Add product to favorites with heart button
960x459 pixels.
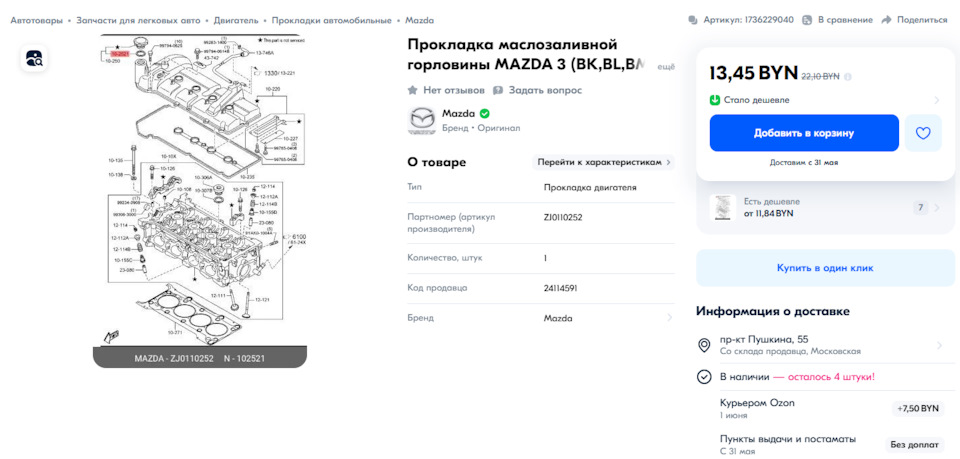(923, 133)
